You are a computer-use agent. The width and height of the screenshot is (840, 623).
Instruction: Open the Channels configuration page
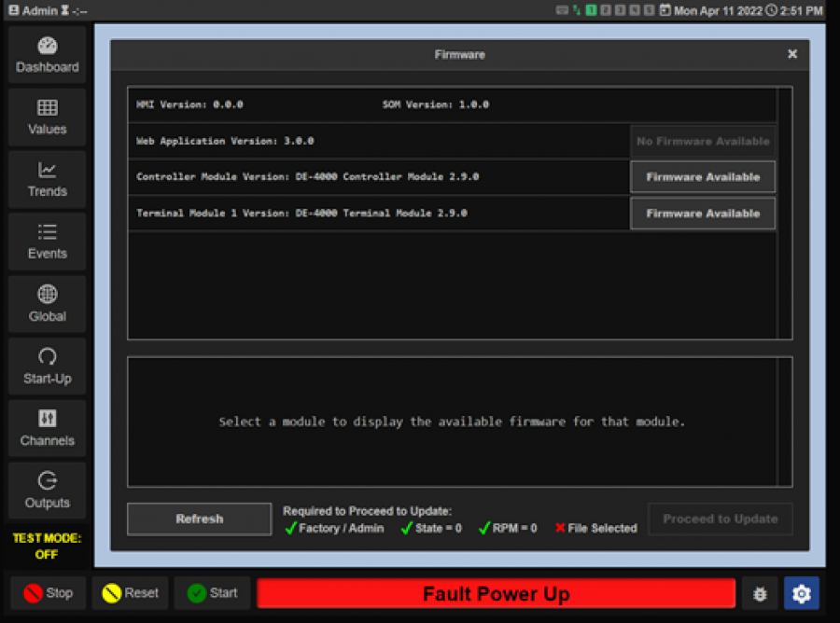[47, 428]
